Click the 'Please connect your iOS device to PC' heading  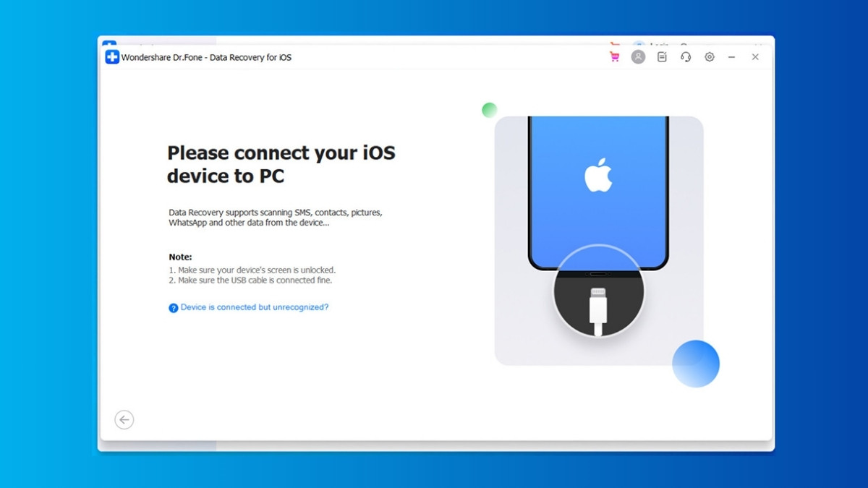tap(281, 164)
